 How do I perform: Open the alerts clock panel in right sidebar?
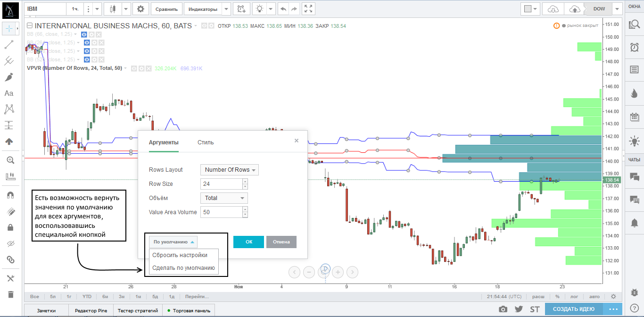point(634,47)
